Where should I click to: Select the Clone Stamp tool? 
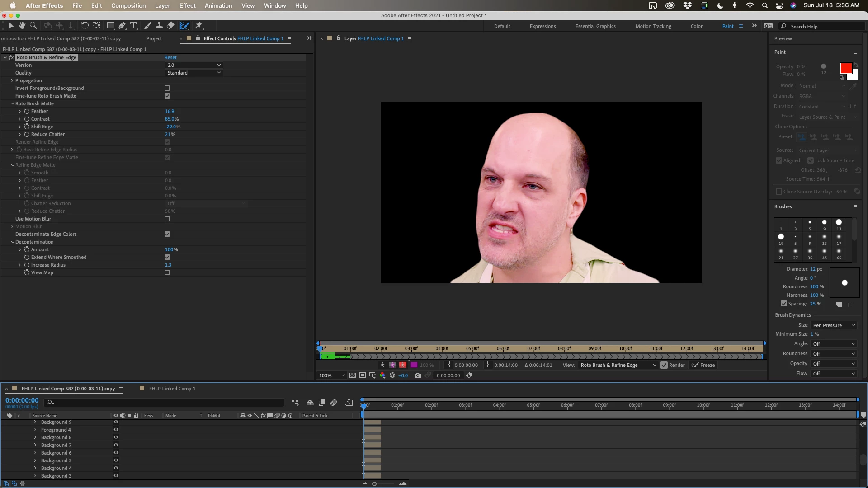point(159,26)
